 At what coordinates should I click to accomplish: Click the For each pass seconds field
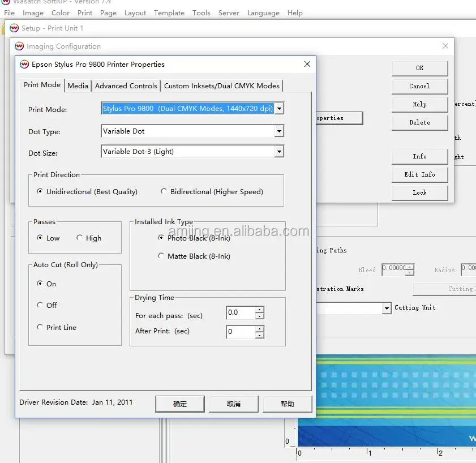240,312
